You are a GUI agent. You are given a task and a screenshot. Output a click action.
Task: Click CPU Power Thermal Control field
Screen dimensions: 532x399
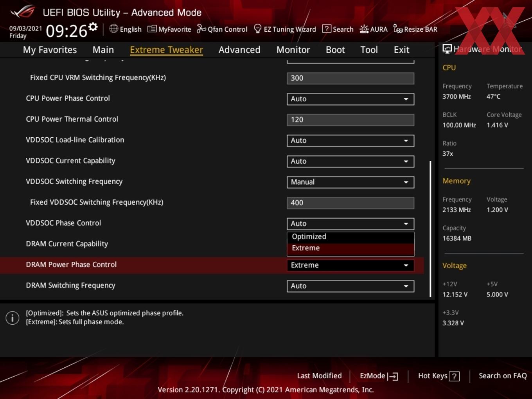pos(350,120)
